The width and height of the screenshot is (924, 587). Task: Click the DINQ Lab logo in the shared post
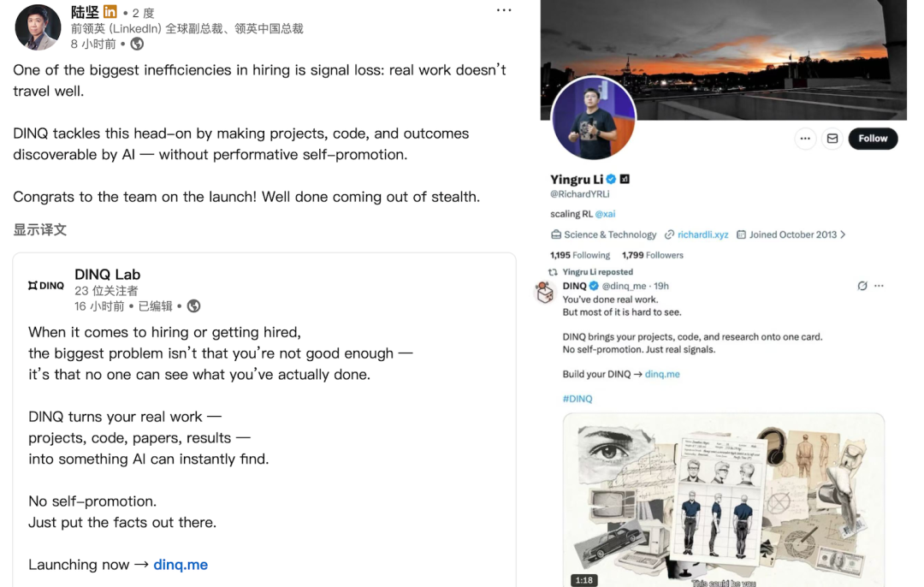pos(46,286)
